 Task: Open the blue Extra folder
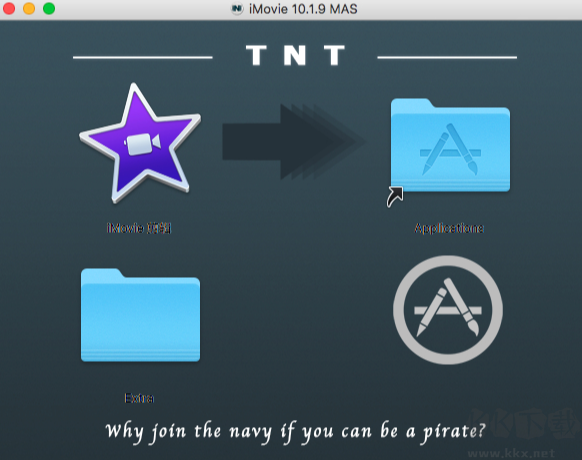tap(140, 315)
